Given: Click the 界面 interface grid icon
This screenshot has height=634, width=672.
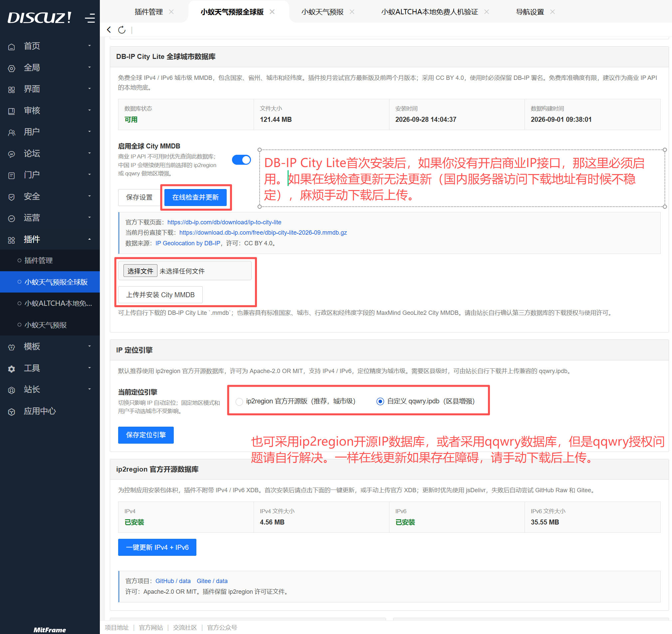Looking at the screenshot, I should pos(12,90).
